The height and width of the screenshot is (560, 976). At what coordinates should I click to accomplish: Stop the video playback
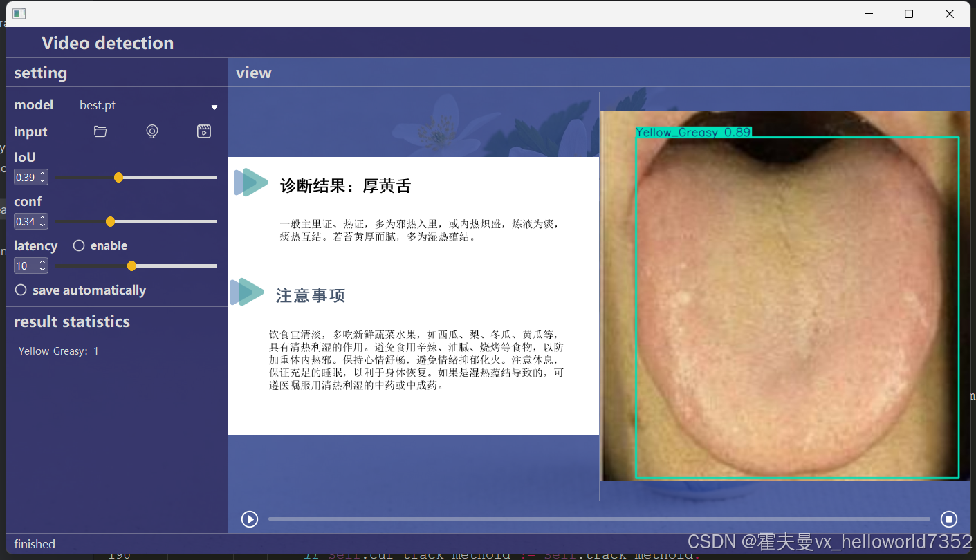[948, 519]
